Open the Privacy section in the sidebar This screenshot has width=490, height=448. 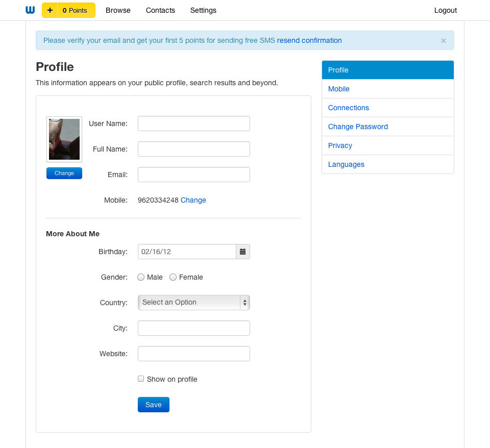pyautogui.click(x=340, y=145)
